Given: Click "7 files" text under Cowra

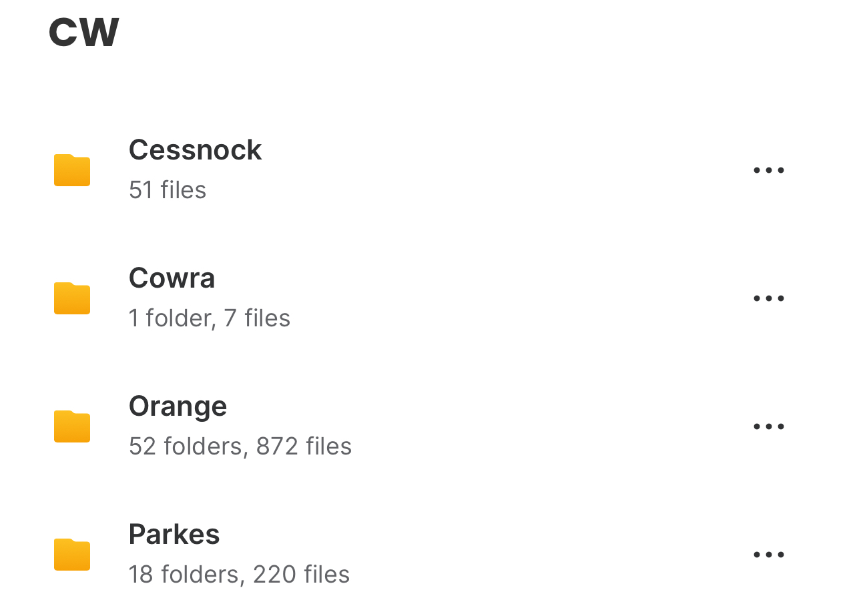Looking at the screenshot, I should coord(257,318).
